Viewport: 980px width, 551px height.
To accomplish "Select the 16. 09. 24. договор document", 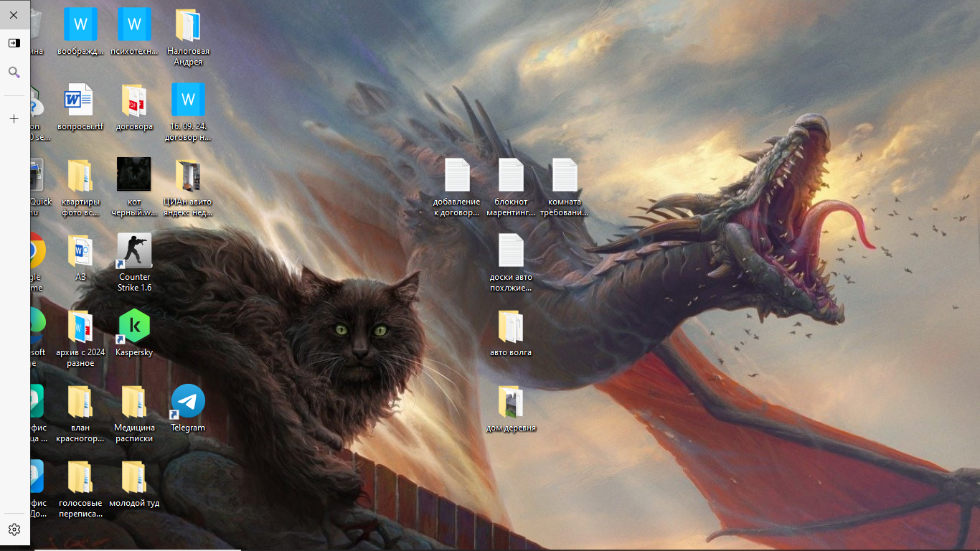I will point(188,100).
